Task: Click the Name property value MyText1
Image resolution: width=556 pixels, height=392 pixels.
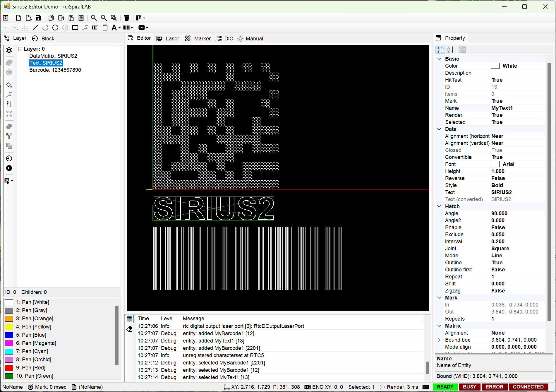Action: (502, 108)
